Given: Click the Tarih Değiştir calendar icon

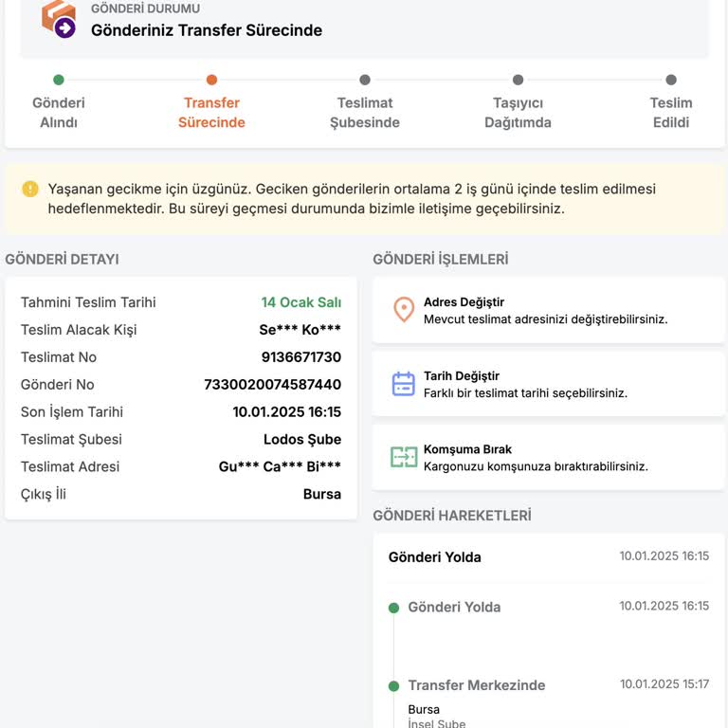Looking at the screenshot, I should (404, 383).
